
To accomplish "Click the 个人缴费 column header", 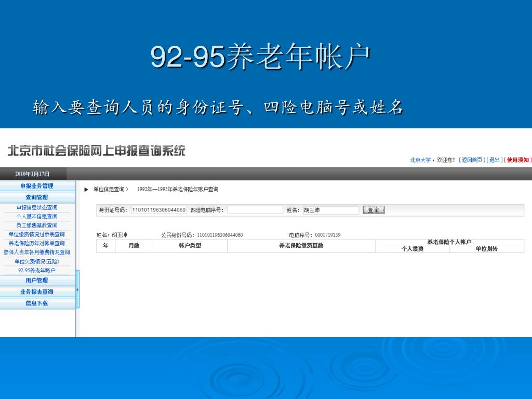I will [x=413, y=249].
